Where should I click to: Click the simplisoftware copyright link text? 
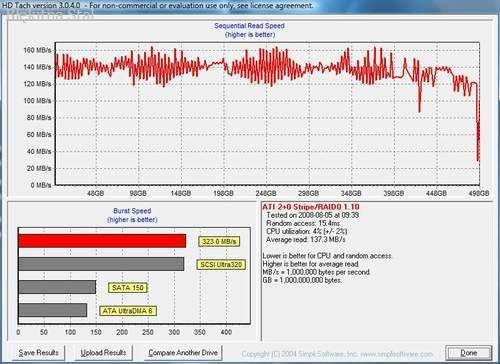pos(337,354)
